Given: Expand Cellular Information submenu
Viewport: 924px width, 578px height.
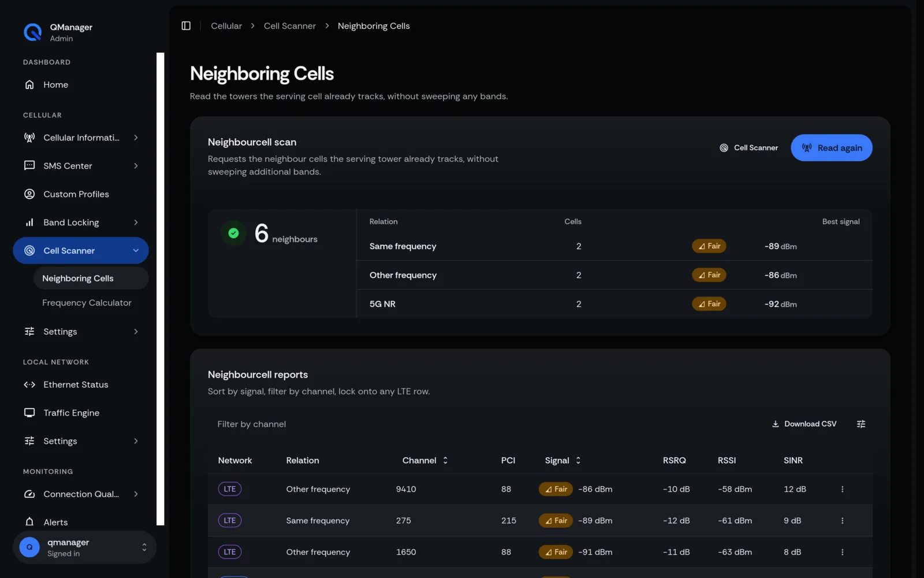Looking at the screenshot, I should pos(136,138).
